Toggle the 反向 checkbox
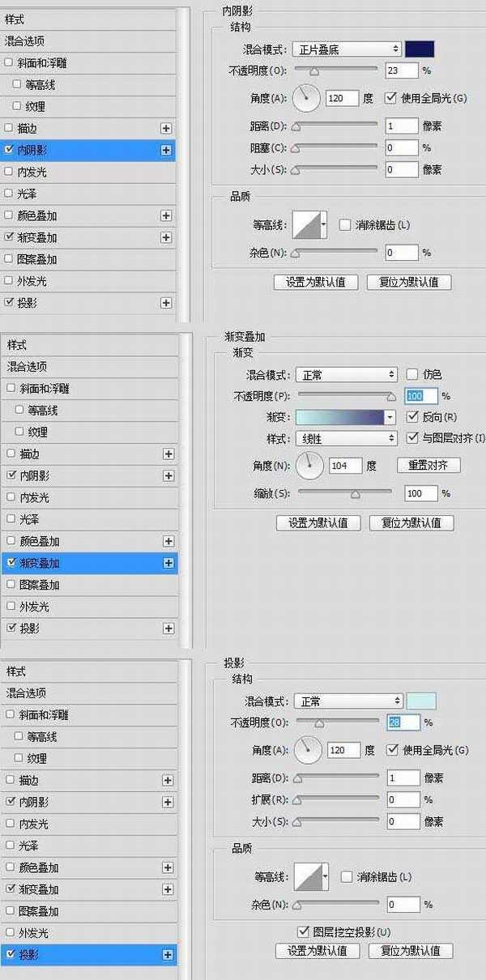The image size is (486, 980). click(412, 417)
